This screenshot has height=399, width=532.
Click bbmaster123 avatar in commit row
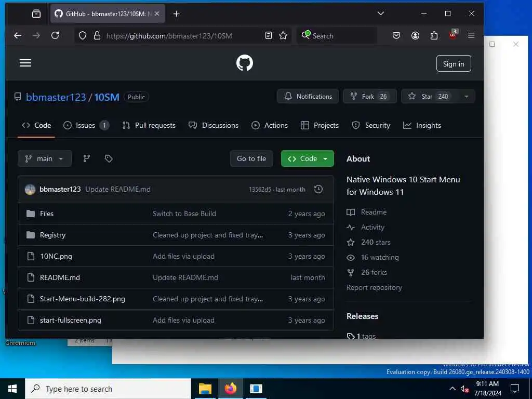[x=30, y=189]
